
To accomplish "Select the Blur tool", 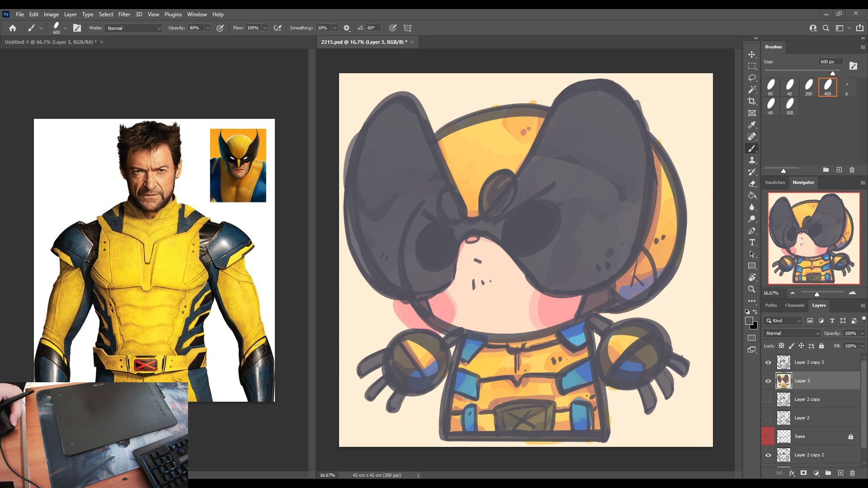I will coord(752,207).
